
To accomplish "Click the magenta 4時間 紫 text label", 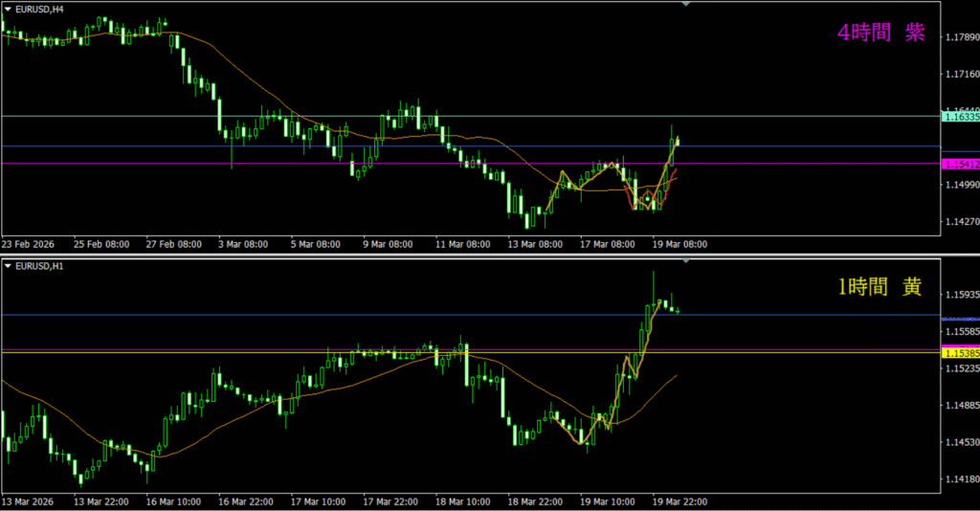I will click(880, 33).
